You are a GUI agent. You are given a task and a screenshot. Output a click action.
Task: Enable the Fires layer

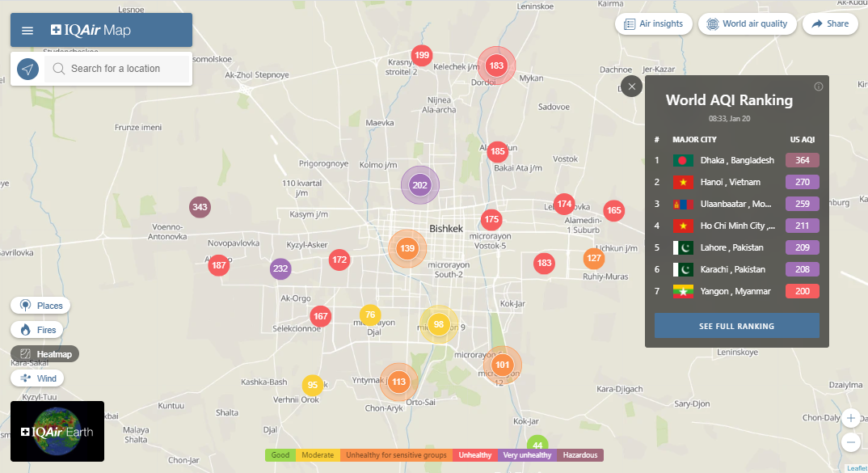pyautogui.click(x=37, y=330)
